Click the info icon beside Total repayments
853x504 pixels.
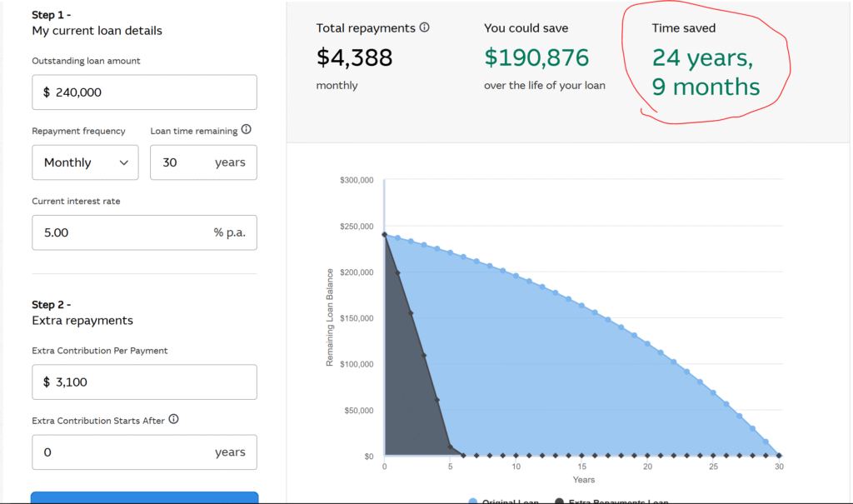coord(424,27)
